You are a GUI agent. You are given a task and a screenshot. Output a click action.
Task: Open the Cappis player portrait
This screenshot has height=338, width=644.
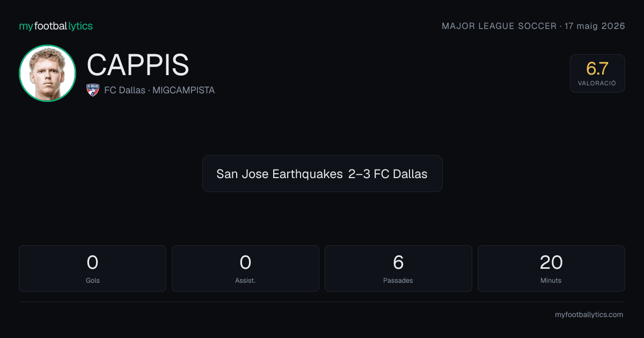(x=47, y=73)
